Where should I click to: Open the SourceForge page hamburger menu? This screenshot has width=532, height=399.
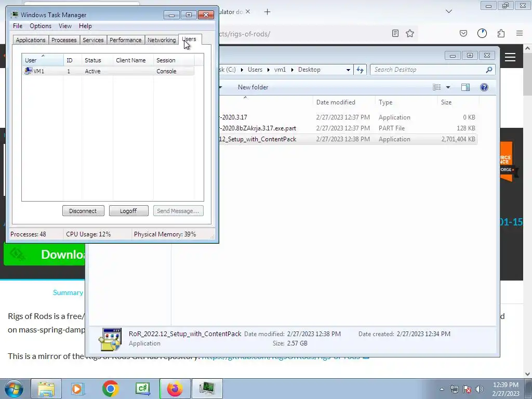pyautogui.click(x=510, y=57)
